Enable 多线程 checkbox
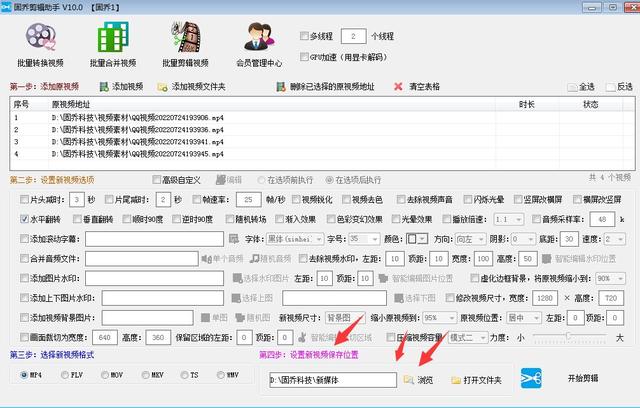Image resolution: width=640 pixels, height=408 pixels. tap(304, 36)
